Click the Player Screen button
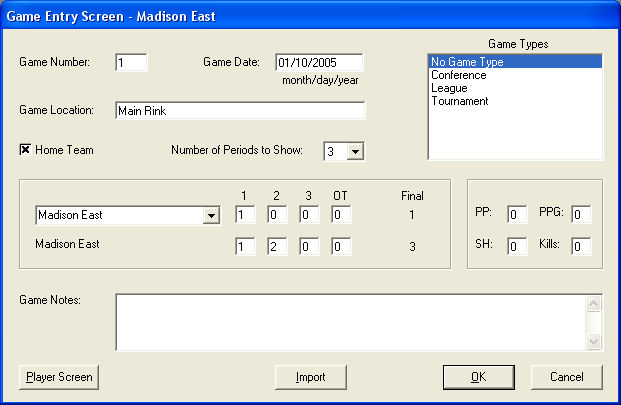 59,377
